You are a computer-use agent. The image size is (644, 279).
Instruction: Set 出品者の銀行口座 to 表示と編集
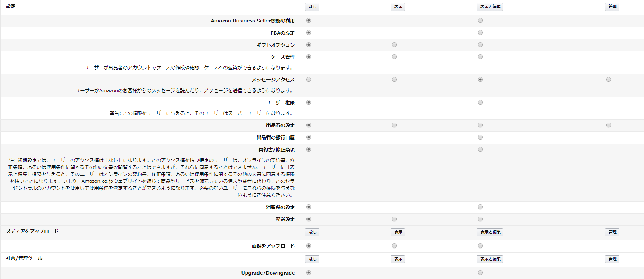(x=480, y=137)
